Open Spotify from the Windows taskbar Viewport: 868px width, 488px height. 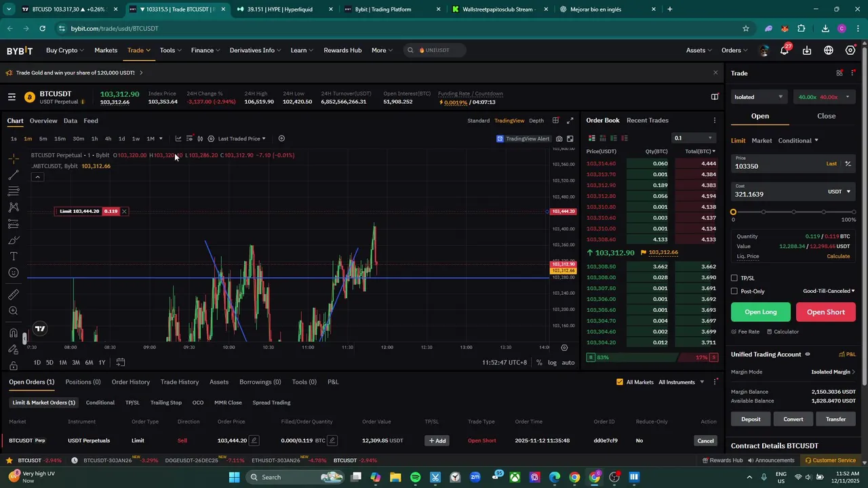415,477
